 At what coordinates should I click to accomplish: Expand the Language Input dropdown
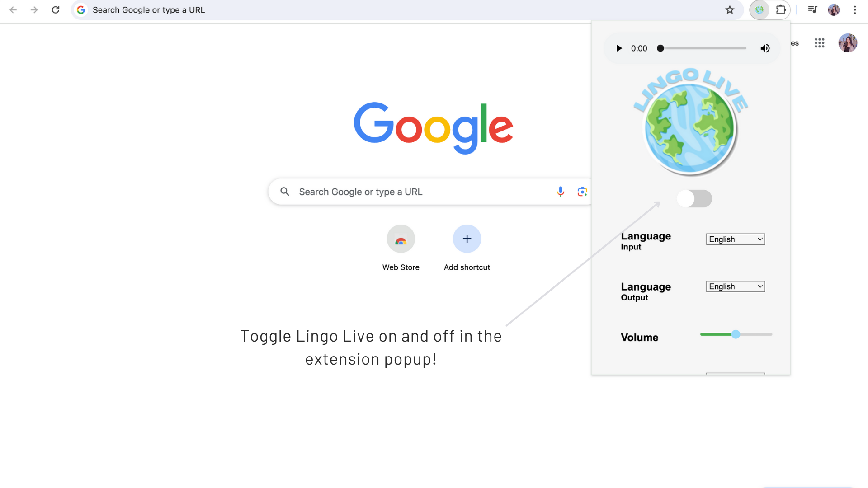(x=736, y=239)
